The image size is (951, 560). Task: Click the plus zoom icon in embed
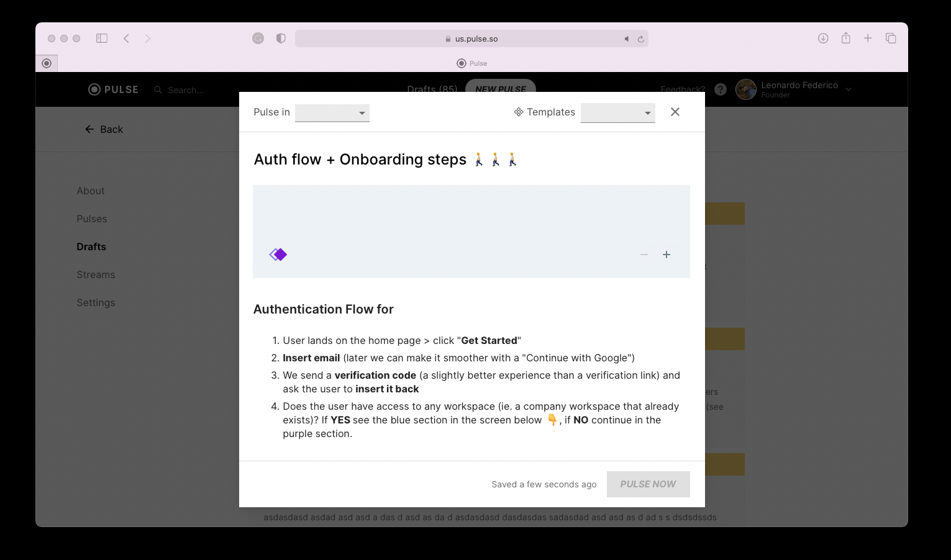coord(667,255)
